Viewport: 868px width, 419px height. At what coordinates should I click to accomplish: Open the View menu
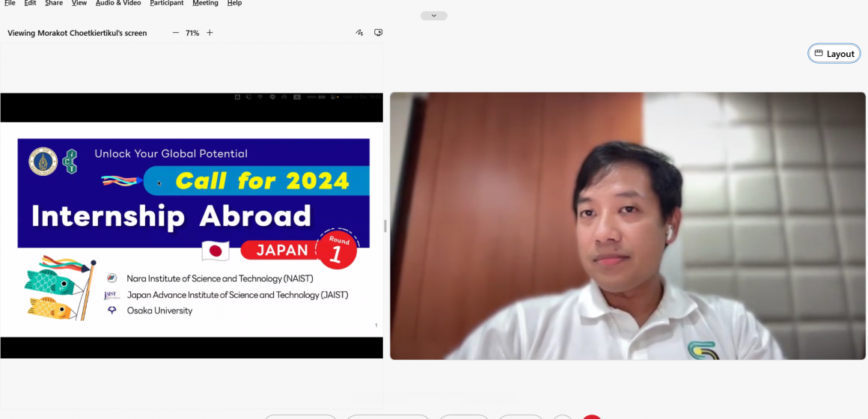point(79,3)
